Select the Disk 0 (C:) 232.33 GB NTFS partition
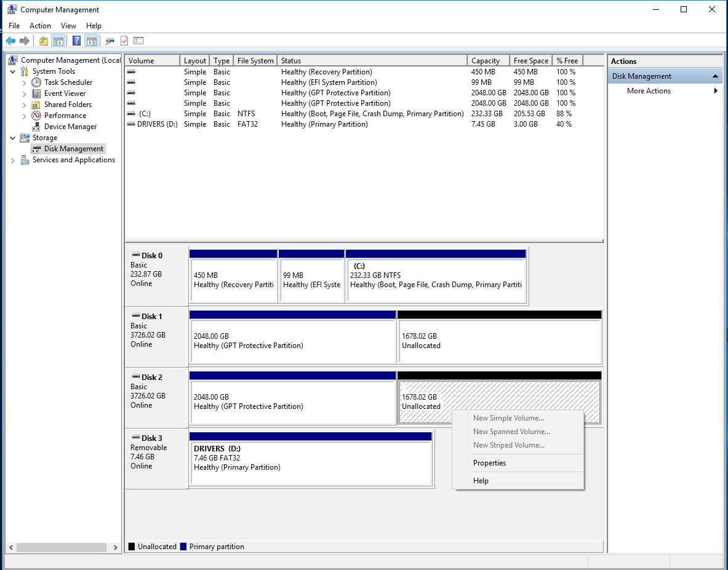728x570 pixels. (x=436, y=277)
